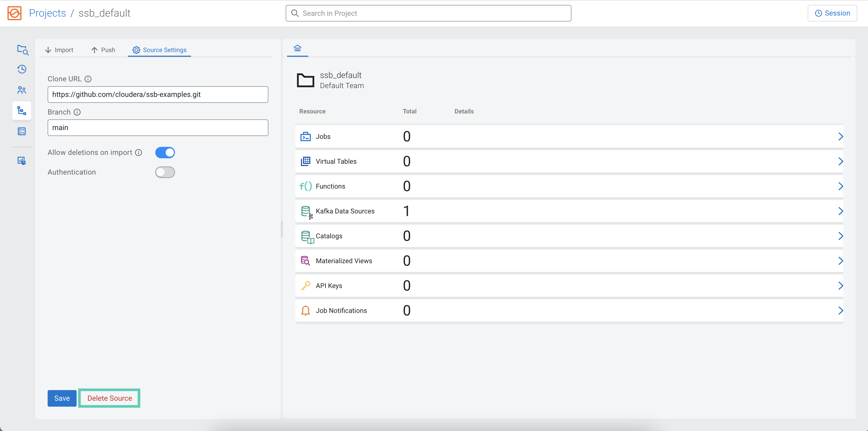Click the dashboard chart sidebar icon
The image size is (868, 431).
click(22, 161)
